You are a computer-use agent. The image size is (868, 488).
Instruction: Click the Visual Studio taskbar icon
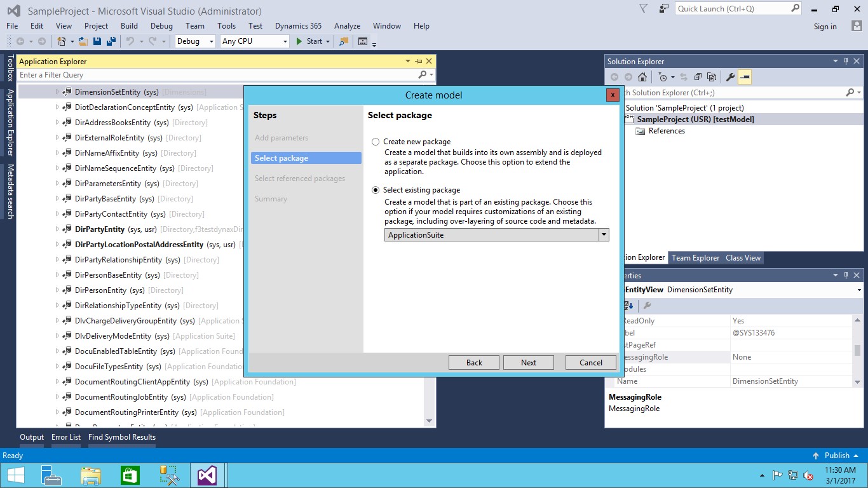pos(207,475)
